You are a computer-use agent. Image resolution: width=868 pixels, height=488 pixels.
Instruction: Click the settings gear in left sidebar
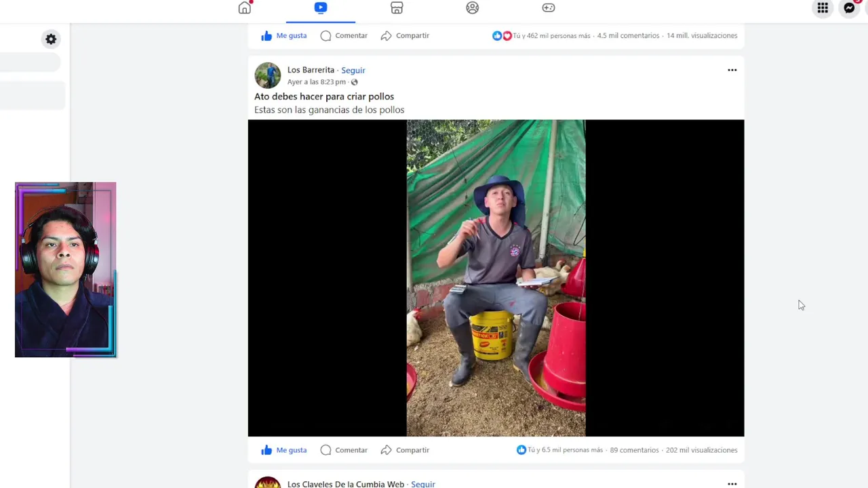(51, 39)
